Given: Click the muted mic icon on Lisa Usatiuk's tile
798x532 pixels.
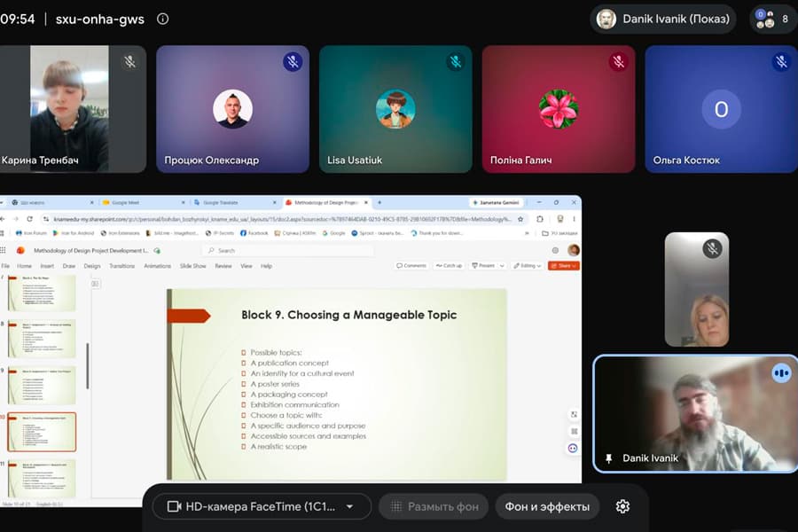Looking at the screenshot, I should [456, 61].
